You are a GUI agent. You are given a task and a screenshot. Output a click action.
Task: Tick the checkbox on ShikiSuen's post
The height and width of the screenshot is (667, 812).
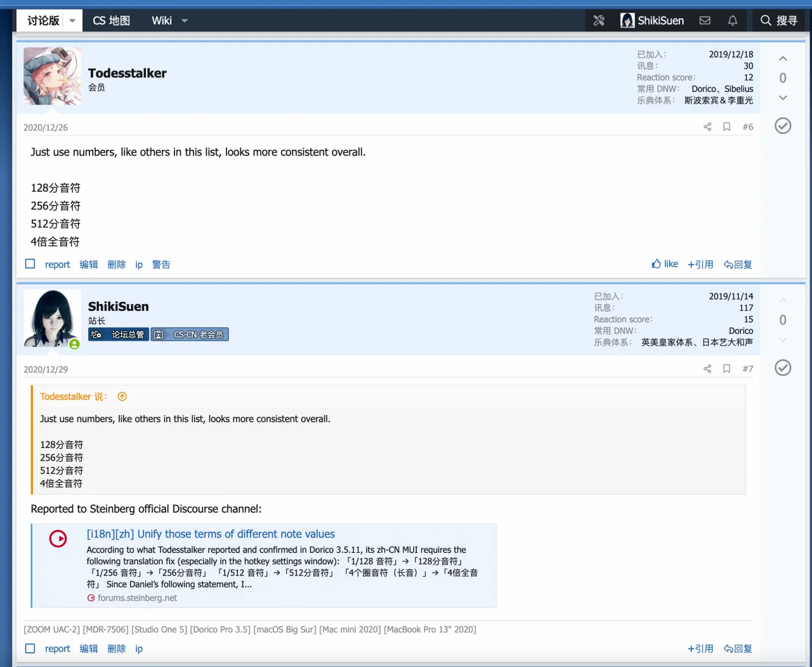pos(30,649)
